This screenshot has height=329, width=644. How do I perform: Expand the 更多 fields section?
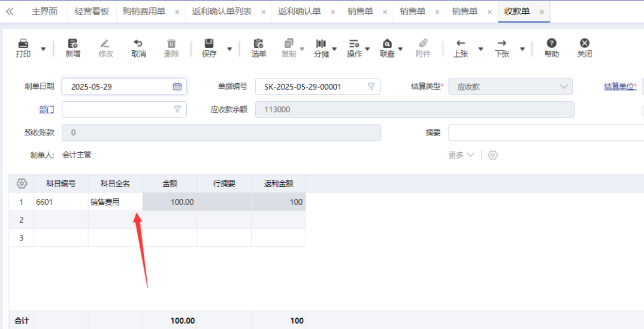461,155
